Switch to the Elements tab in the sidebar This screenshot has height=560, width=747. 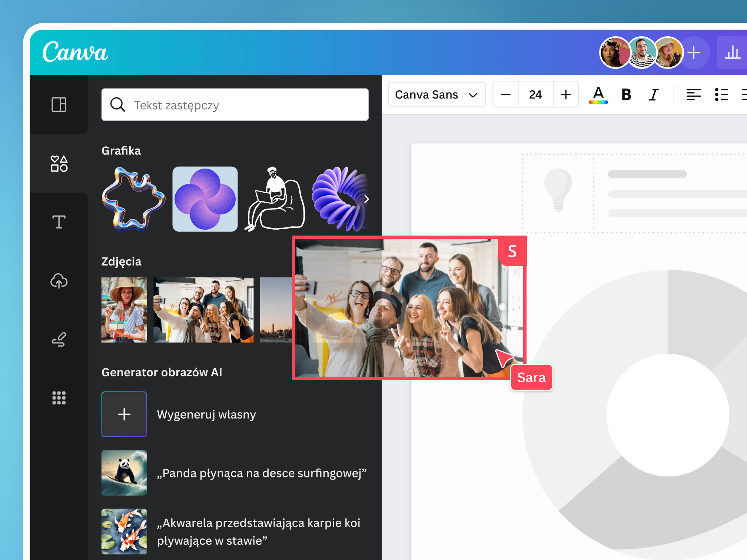[59, 163]
